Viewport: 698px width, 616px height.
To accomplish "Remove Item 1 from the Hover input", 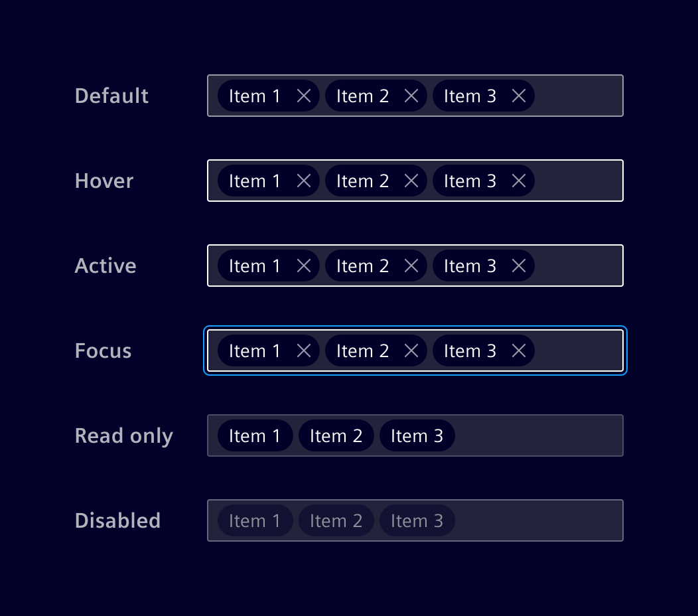I will click(304, 181).
